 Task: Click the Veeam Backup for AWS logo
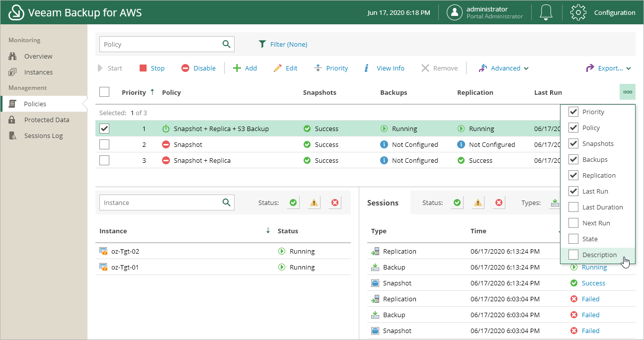[16, 12]
